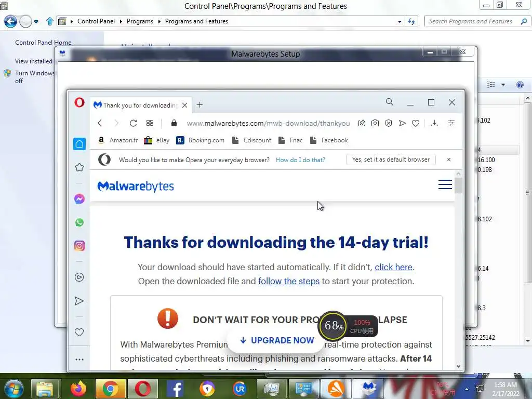
Task: Send page to My Flow from address bar
Action: click(402, 123)
